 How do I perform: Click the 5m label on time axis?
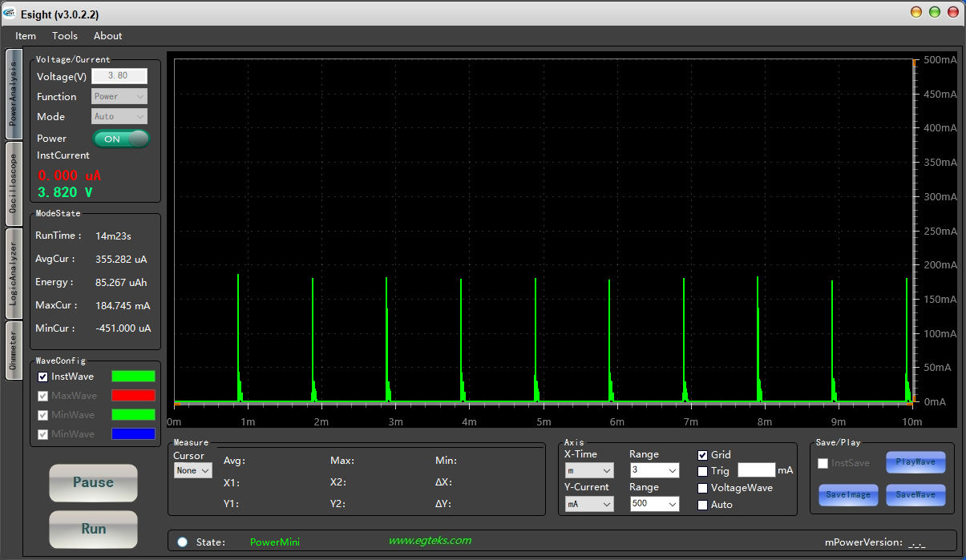pyautogui.click(x=544, y=422)
